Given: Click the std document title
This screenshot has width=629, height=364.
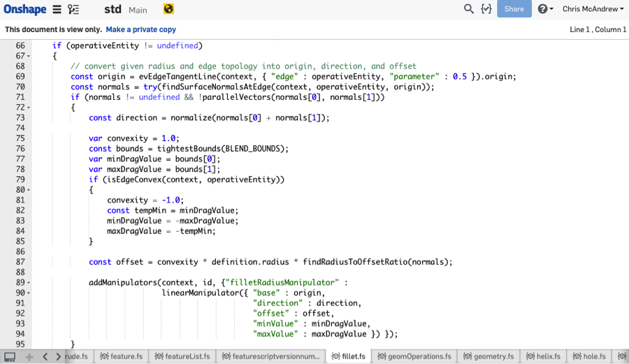Looking at the screenshot, I should [113, 9].
